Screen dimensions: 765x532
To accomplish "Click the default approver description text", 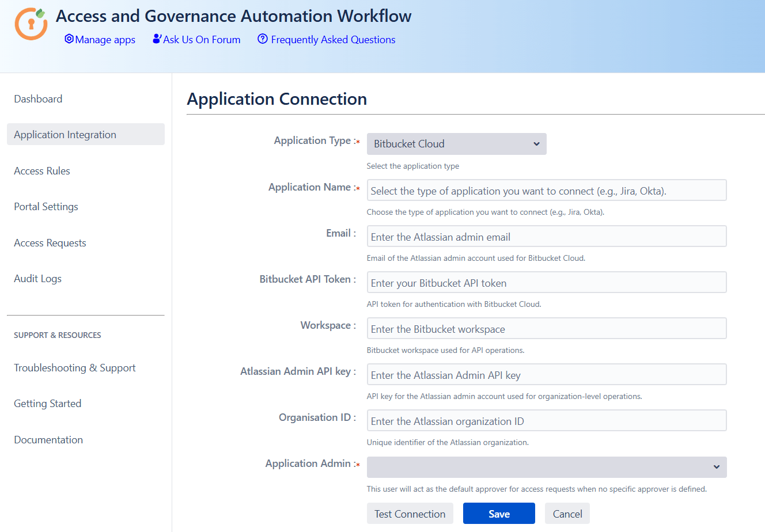I will (x=537, y=489).
